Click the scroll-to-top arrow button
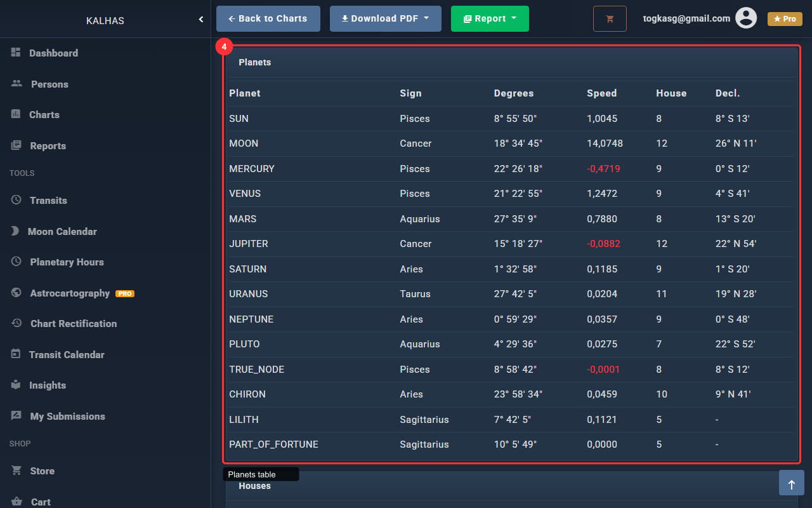The width and height of the screenshot is (812, 508). [791, 483]
